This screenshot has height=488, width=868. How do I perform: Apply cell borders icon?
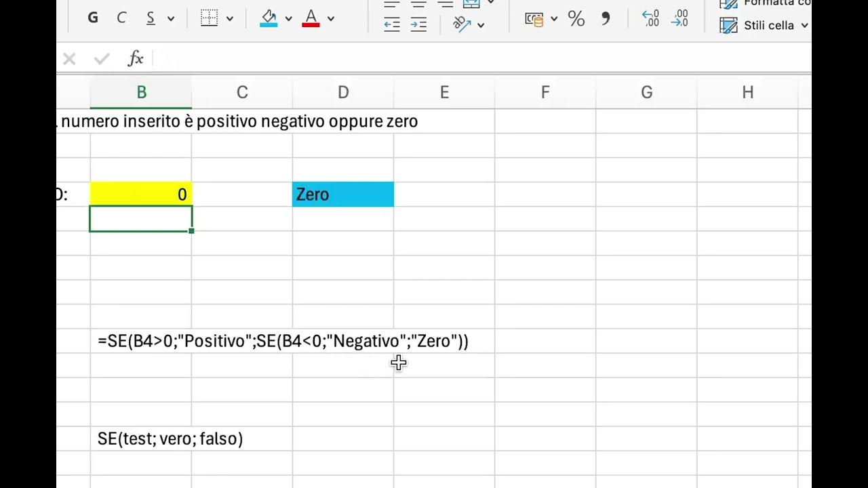click(x=210, y=18)
